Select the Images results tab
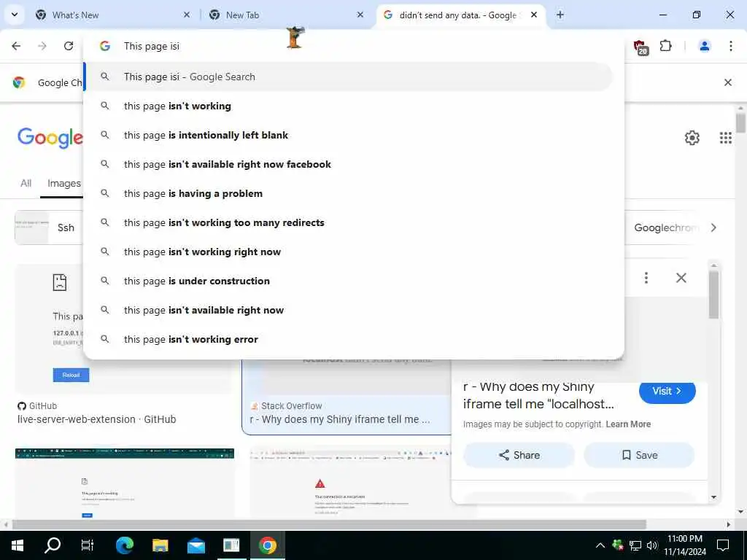The width and height of the screenshot is (747, 560). 64,183
